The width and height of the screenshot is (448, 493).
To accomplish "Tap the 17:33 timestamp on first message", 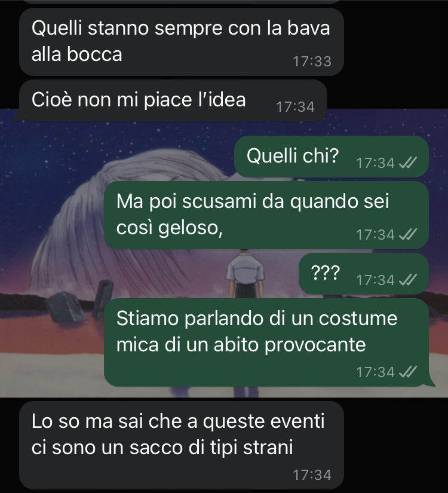I will (x=312, y=62).
